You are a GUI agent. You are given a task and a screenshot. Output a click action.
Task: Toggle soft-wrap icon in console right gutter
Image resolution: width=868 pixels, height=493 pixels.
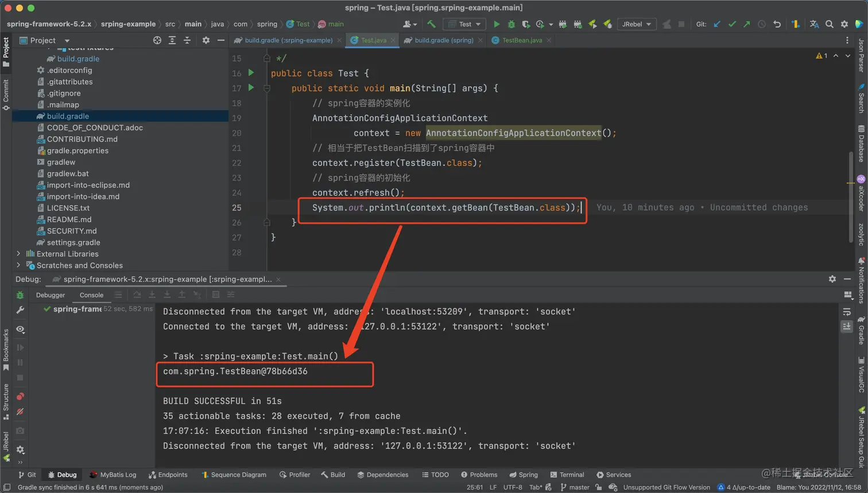click(847, 312)
